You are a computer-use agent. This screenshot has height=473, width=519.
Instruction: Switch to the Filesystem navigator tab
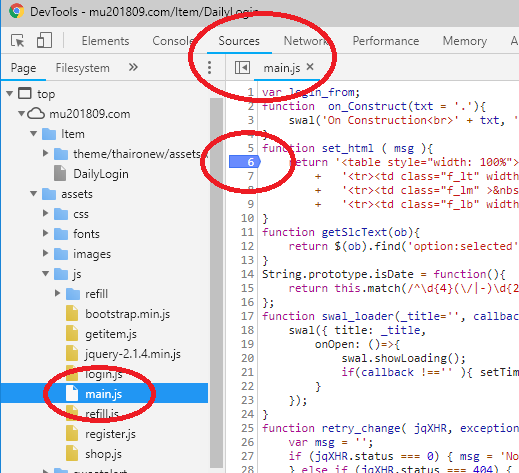point(82,68)
